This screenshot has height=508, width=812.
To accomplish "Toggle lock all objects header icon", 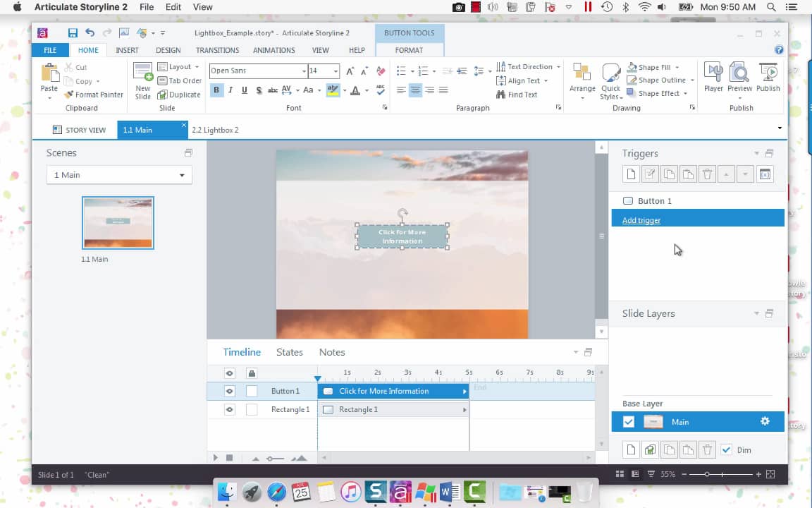I will coord(252,373).
